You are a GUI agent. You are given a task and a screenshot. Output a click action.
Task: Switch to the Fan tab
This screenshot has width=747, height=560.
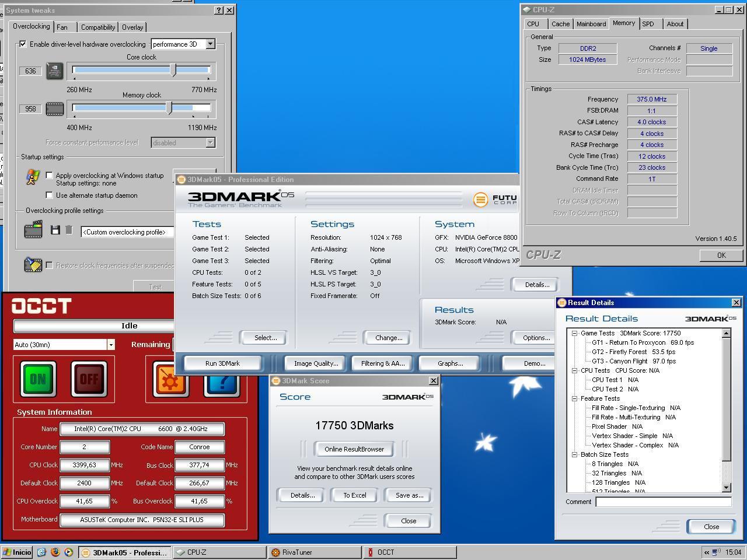pos(62,27)
